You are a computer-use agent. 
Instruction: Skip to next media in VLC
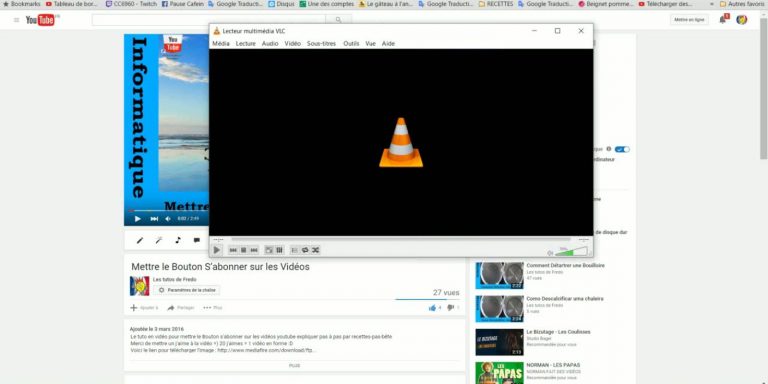[x=254, y=250]
